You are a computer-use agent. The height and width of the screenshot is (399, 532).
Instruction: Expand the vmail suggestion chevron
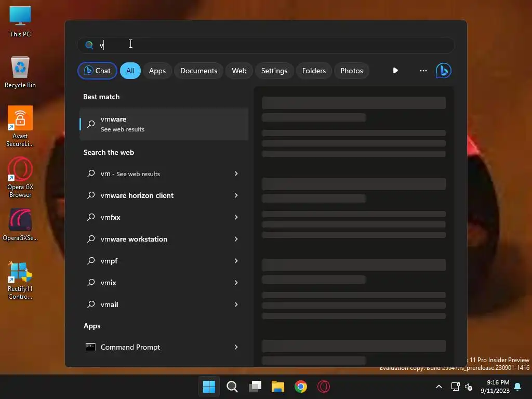pos(236,304)
